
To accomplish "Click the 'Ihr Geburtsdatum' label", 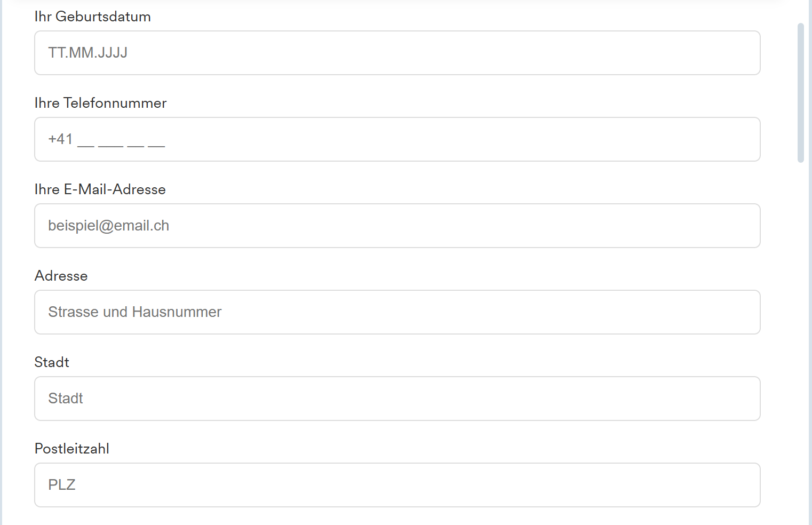I will coord(92,17).
